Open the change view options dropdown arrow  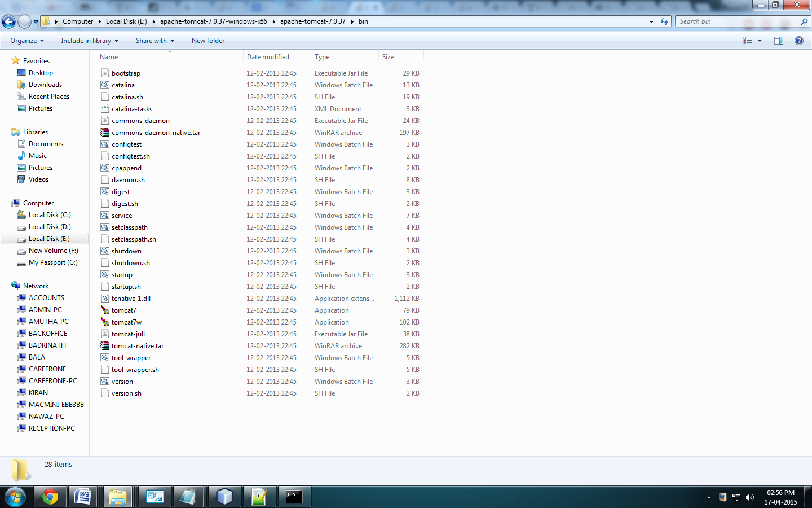coord(760,41)
